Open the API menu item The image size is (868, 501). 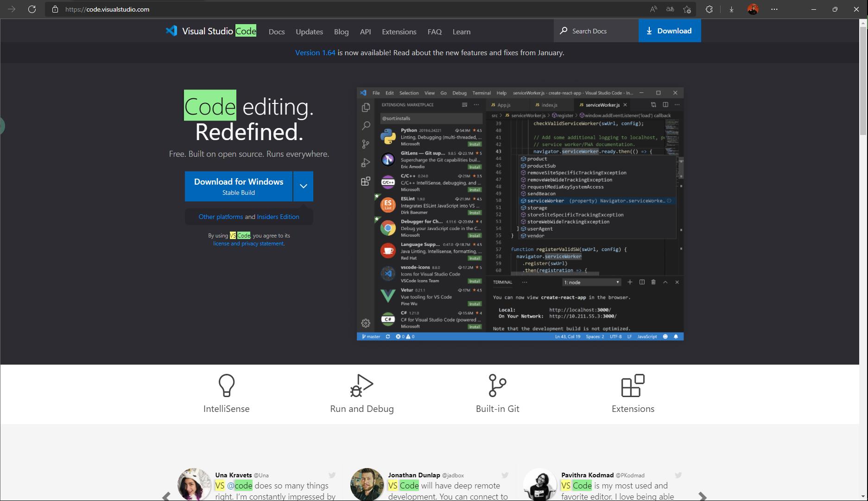(x=365, y=32)
